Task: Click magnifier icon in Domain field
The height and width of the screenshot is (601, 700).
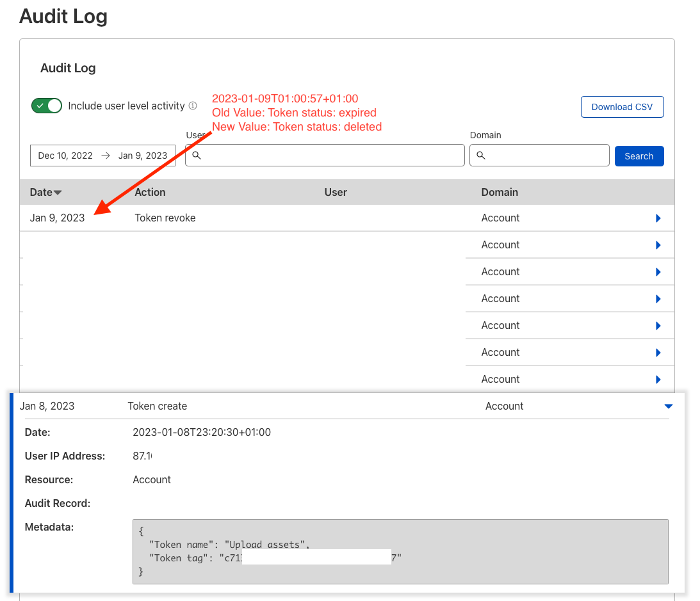Action: point(481,156)
